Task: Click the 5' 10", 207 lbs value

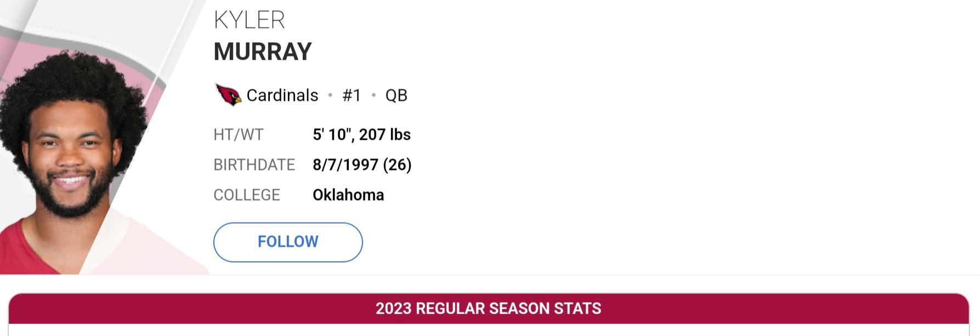Action: tap(361, 134)
